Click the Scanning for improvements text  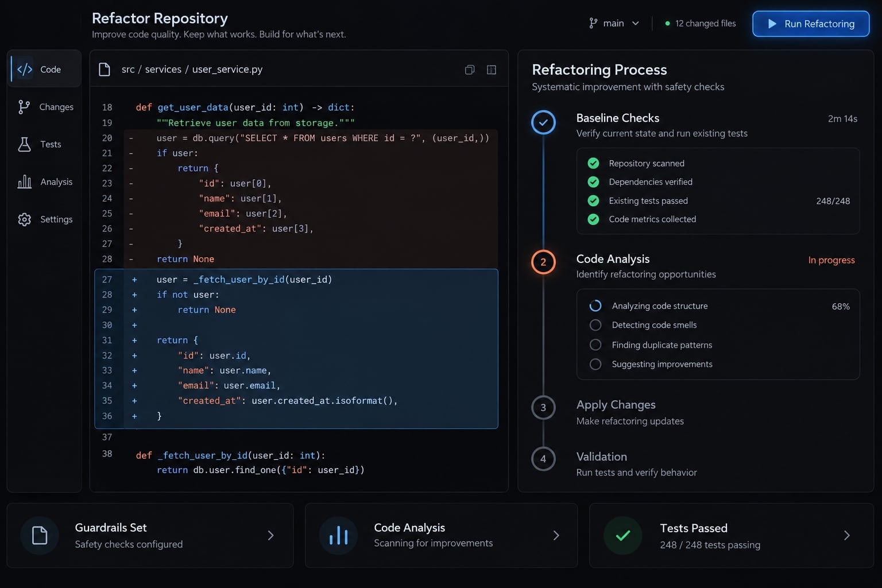434,543
